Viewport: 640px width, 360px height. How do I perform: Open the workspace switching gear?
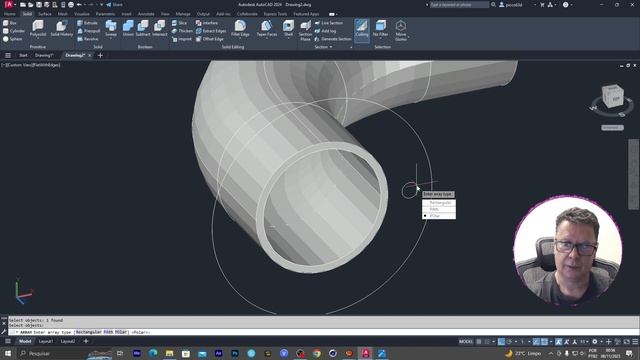tap(594, 342)
